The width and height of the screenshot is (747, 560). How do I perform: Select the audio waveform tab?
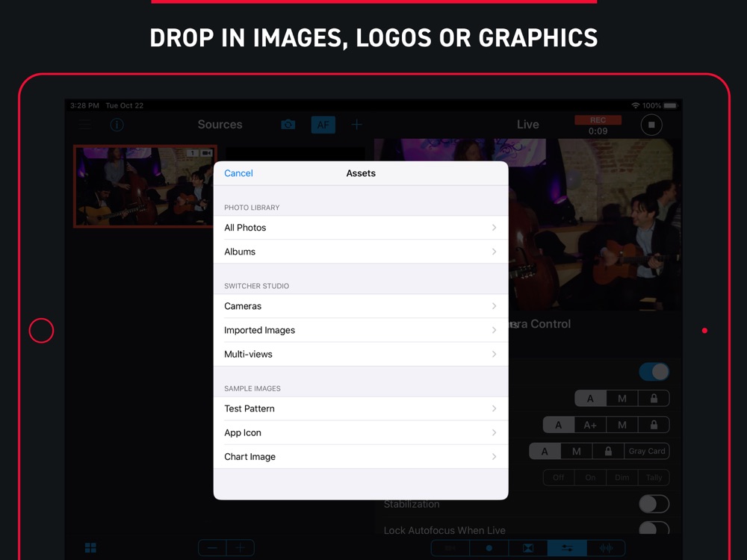(x=606, y=548)
